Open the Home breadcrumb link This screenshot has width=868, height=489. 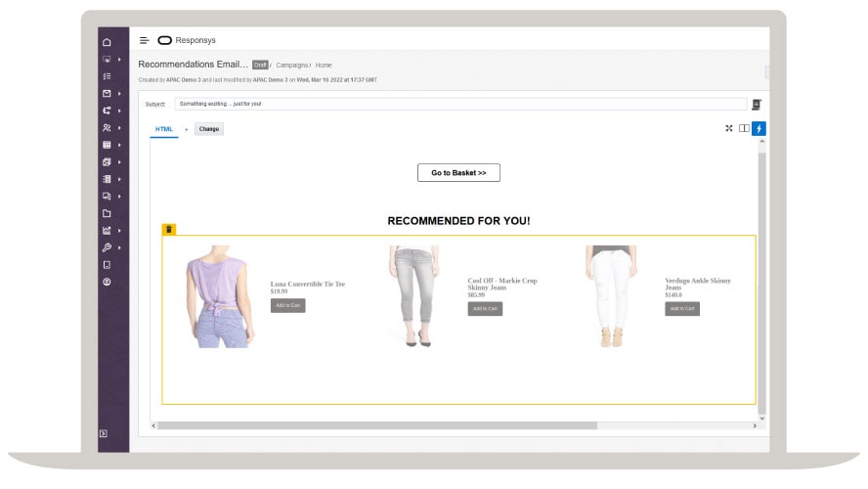[324, 66]
